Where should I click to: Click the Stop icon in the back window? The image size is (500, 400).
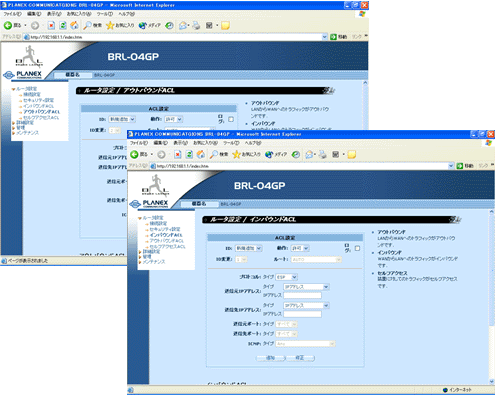pyautogui.click(x=51, y=25)
